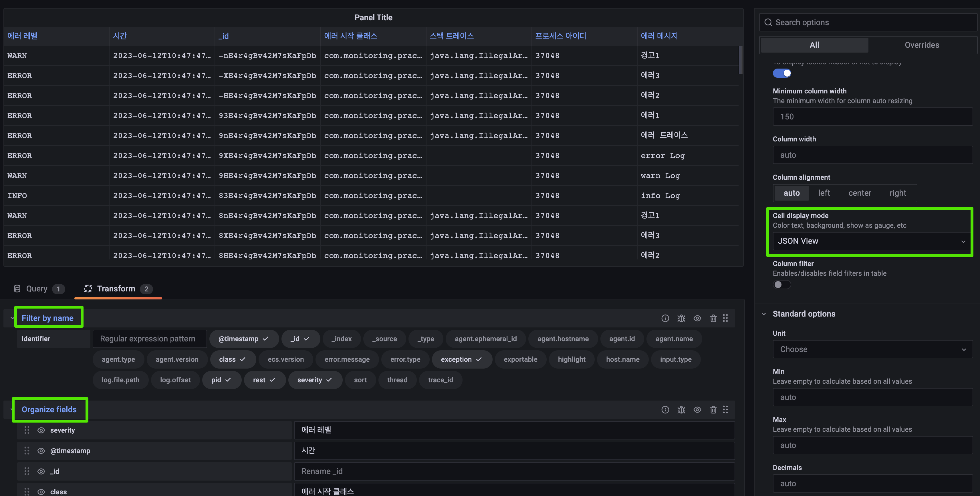Click drag handle icon on Organize fields row
This screenshot has height=496, width=980.
click(x=725, y=409)
